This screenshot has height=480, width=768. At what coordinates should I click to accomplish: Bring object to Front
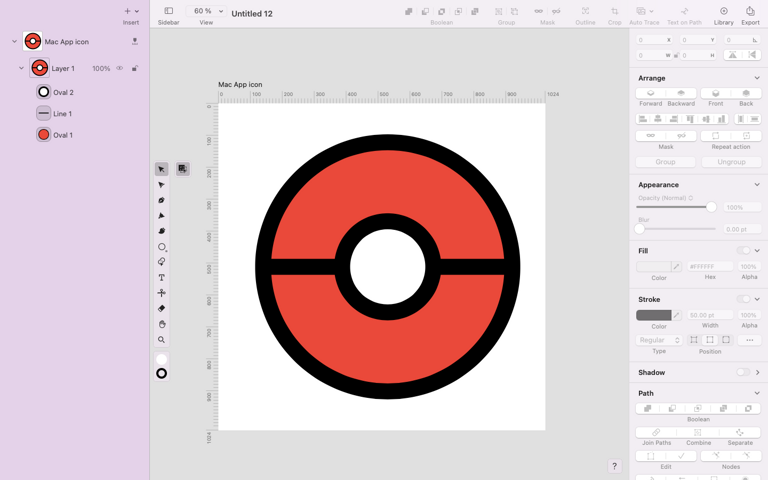coord(716,93)
